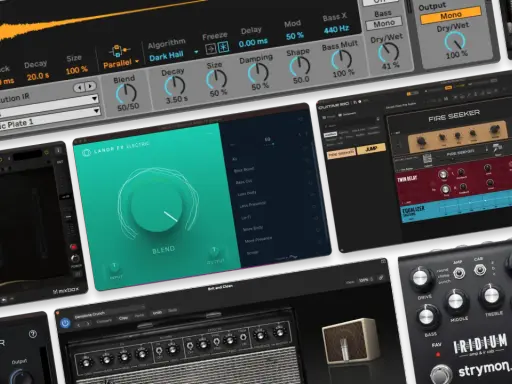Click the MixBox logo

pyautogui.click(x=66, y=291)
